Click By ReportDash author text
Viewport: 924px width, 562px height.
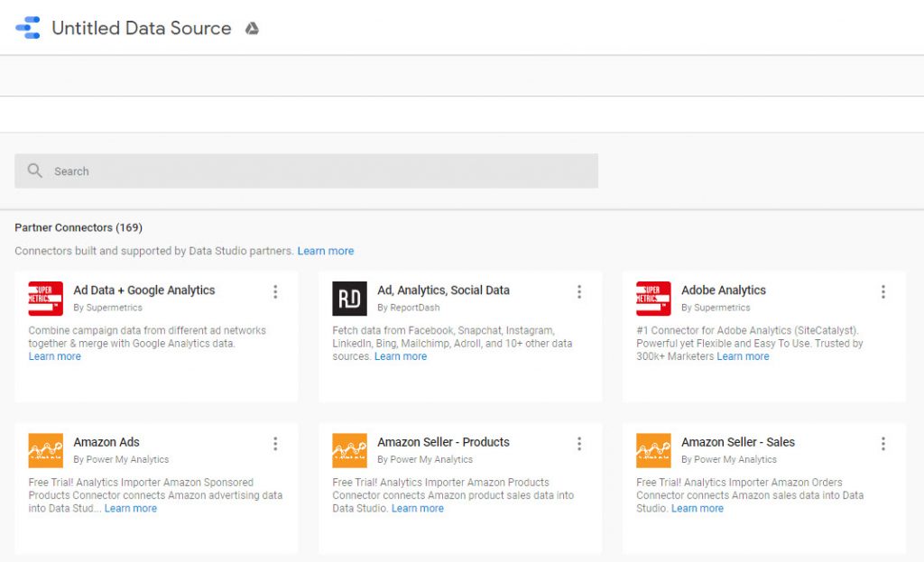click(x=409, y=308)
